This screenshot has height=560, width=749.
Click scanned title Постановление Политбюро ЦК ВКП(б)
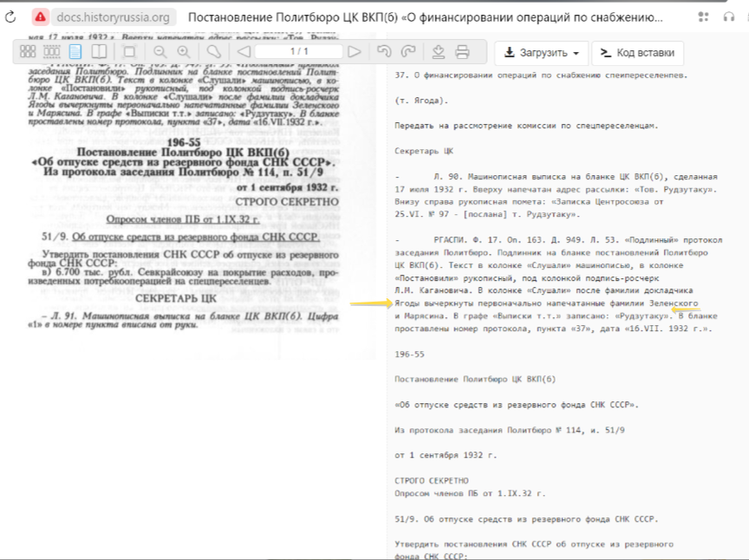[x=183, y=153]
